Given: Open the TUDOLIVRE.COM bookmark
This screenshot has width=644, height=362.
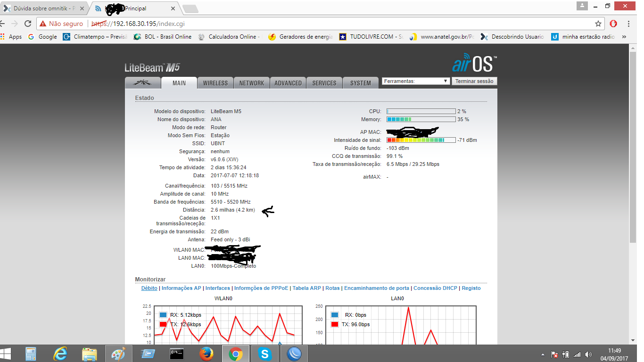Looking at the screenshot, I should pos(372,36).
